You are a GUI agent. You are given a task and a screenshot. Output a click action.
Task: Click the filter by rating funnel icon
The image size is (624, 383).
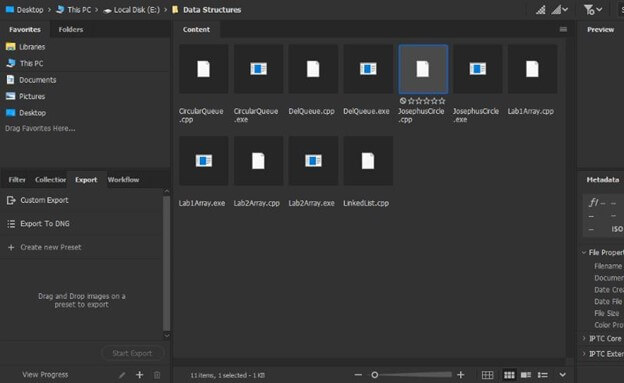pyautogui.click(x=589, y=10)
